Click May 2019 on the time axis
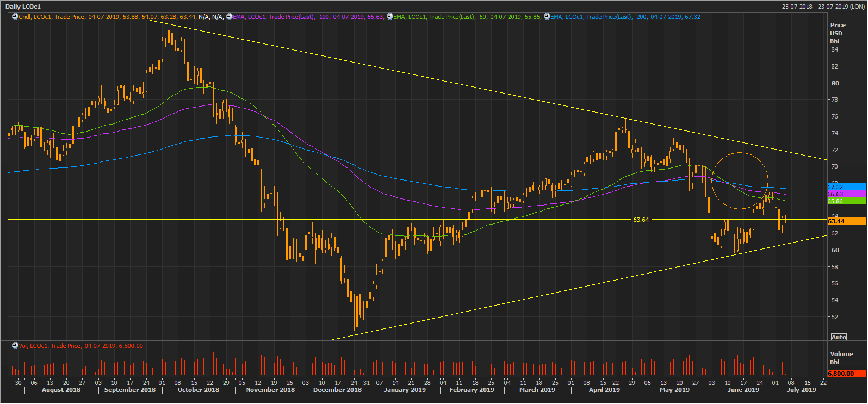Image resolution: width=868 pixels, height=404 pixels. (674, 390)
